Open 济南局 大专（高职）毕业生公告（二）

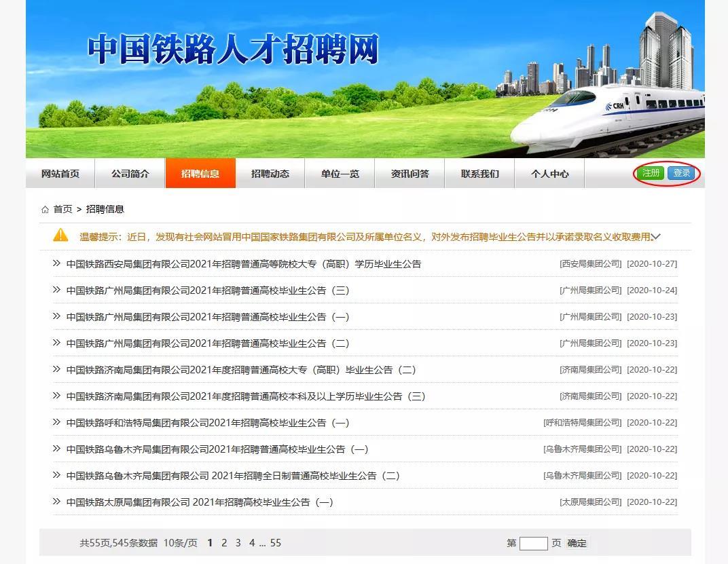241,370
